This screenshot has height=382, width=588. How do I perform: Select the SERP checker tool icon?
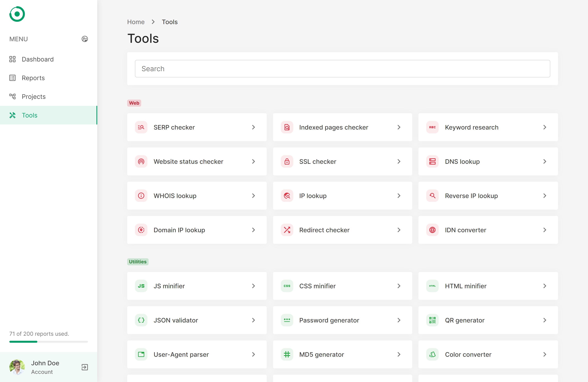click(141, 127)
